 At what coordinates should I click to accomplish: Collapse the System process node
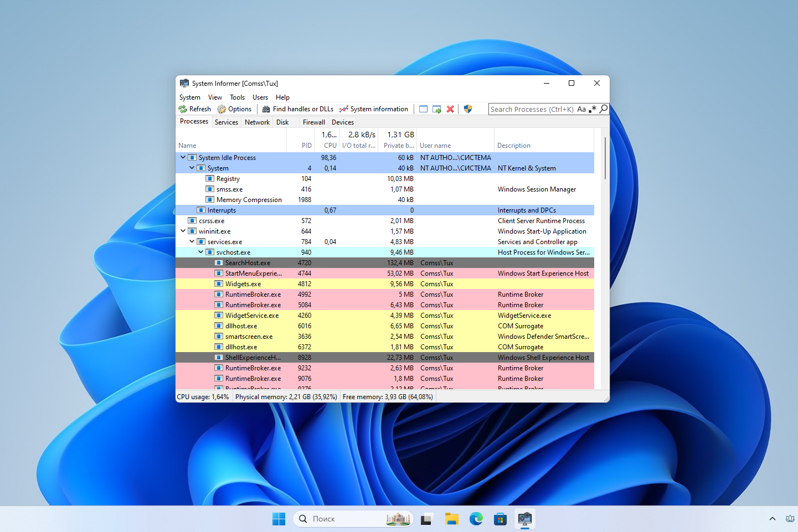192,168
